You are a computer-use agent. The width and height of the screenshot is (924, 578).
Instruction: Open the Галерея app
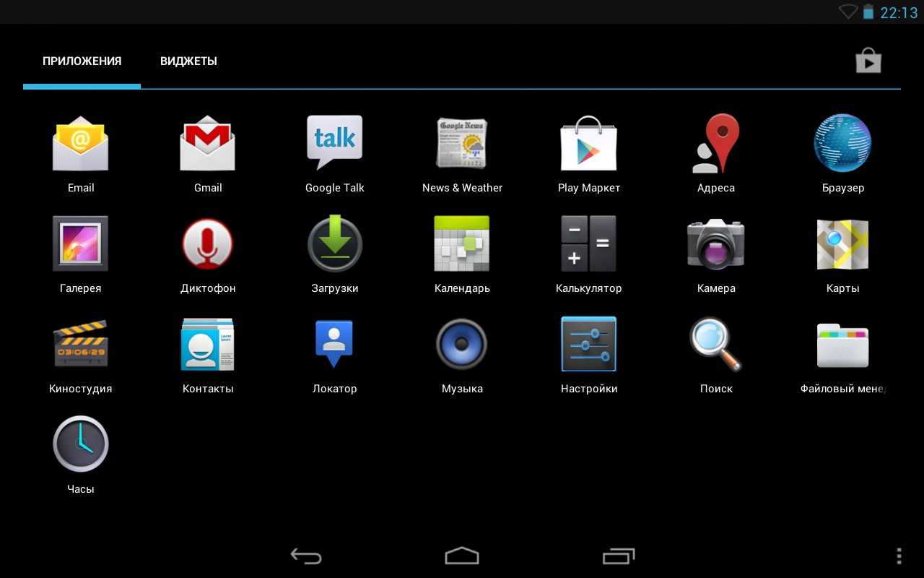click(81, 243)
